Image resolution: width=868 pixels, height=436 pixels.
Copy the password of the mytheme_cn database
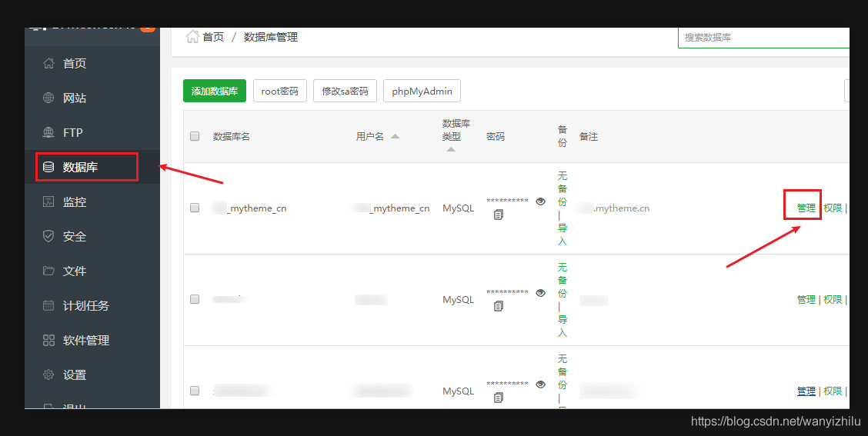point(499,215)
